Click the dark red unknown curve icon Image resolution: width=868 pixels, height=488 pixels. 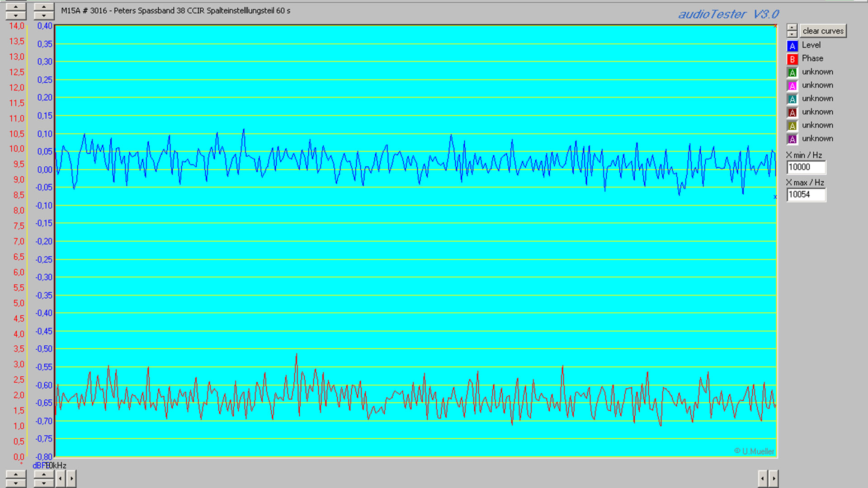[x=792, y=113]
